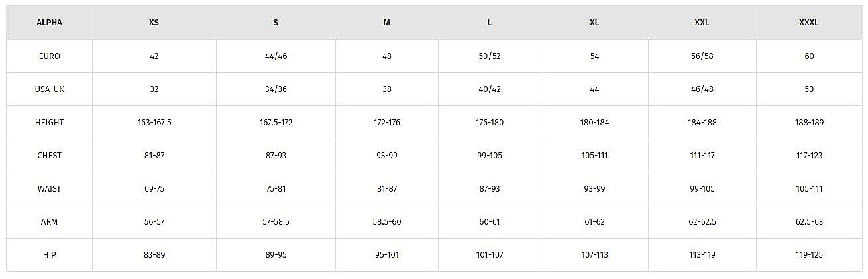
Task: Select EURO size 56/58 cell
Action: coord(702,56)
